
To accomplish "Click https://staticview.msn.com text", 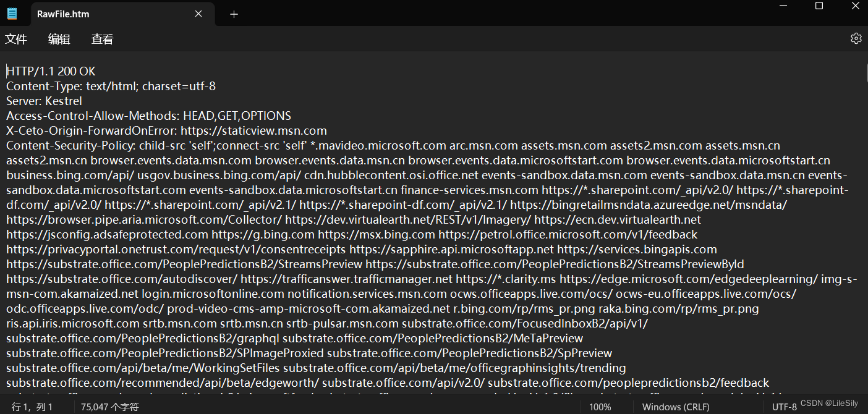I will coord(253,130).
